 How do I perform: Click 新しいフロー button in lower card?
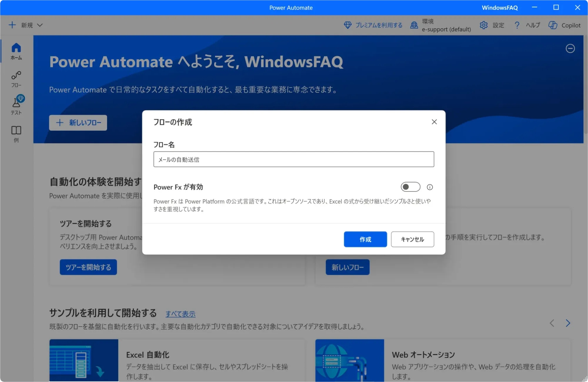(348, 267)
